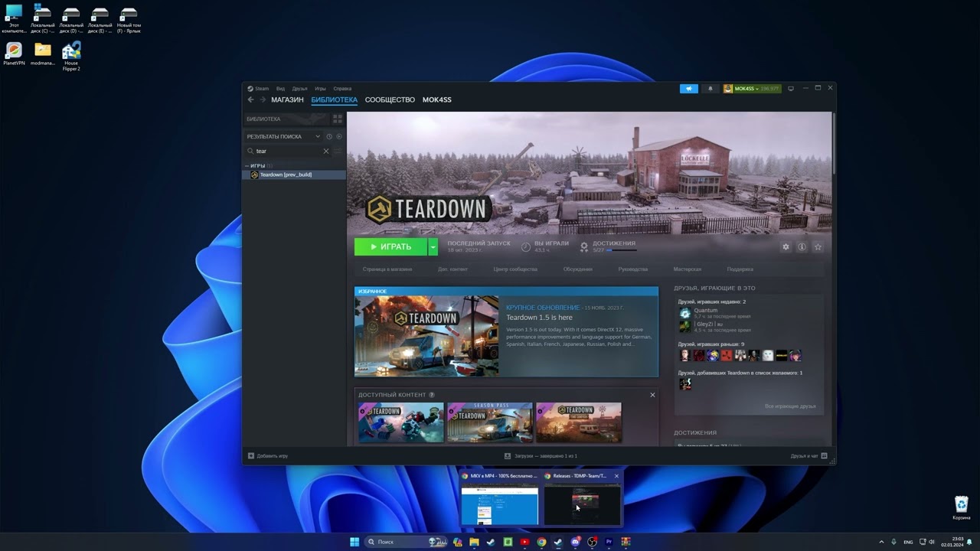The image size is (980, 551).
Task: Open the MOK4SS account dropdown
Action: [752, 89]
